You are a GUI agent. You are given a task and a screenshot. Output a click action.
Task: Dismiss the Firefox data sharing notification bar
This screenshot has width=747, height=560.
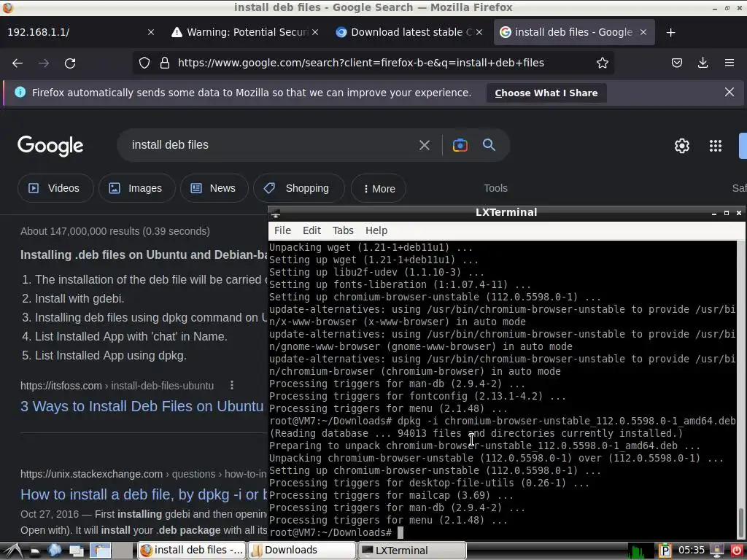729,92
